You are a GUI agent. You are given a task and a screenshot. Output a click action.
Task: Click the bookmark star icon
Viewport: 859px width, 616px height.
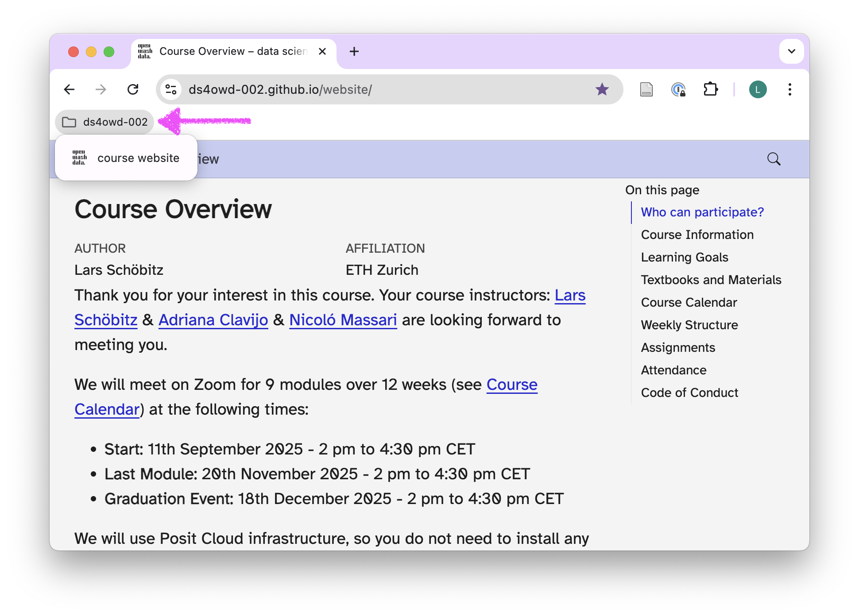tap(602, 90)
